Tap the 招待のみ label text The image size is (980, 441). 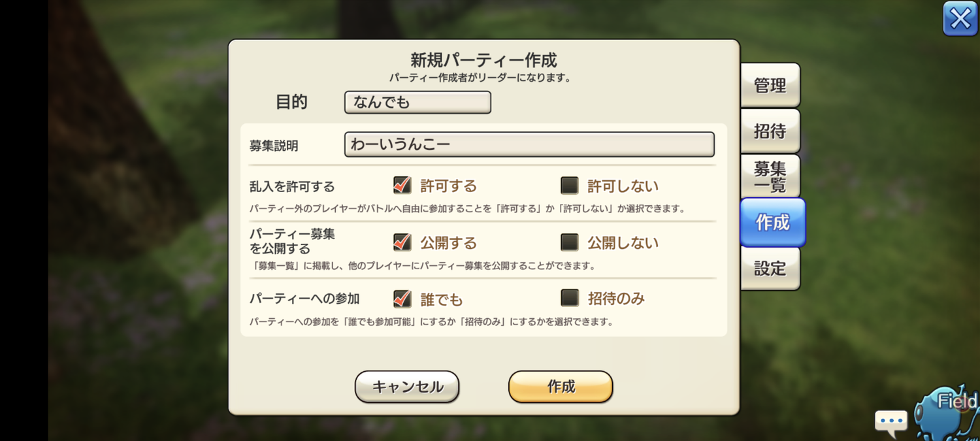615,299
